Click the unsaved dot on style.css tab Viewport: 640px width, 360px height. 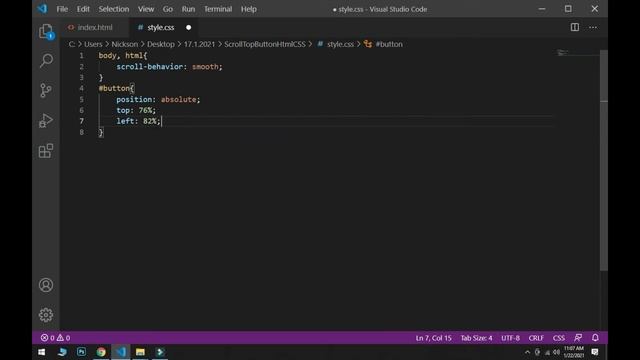tap(188, 27)
